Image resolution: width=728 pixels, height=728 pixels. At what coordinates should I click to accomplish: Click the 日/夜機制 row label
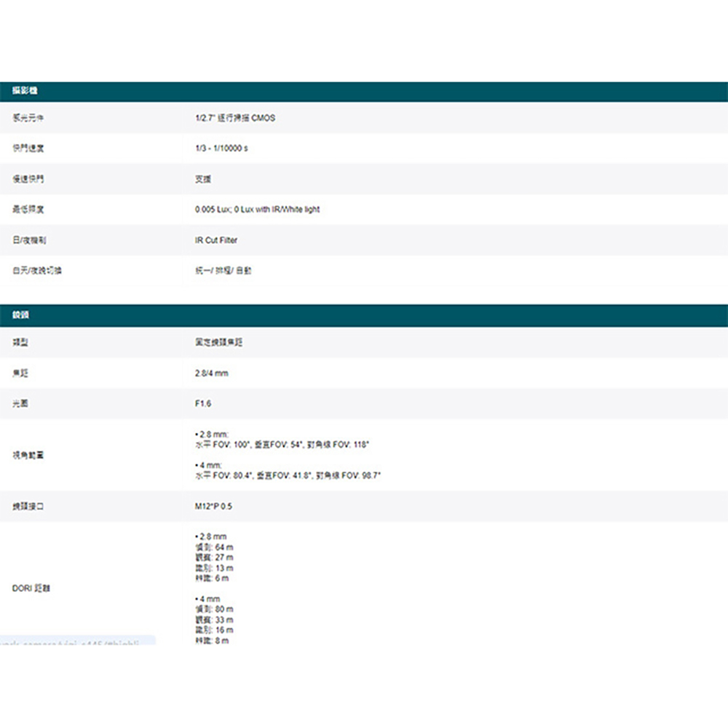point(25,240)
